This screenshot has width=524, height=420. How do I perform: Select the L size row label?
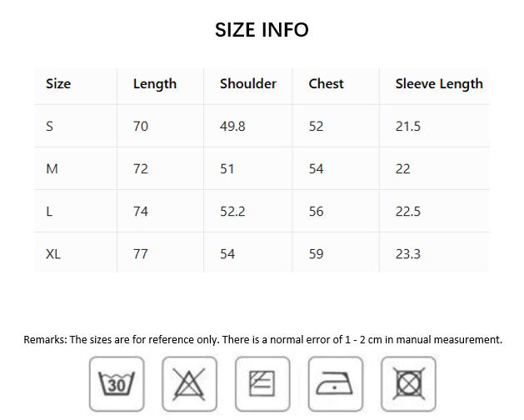[x=50, y=212]
